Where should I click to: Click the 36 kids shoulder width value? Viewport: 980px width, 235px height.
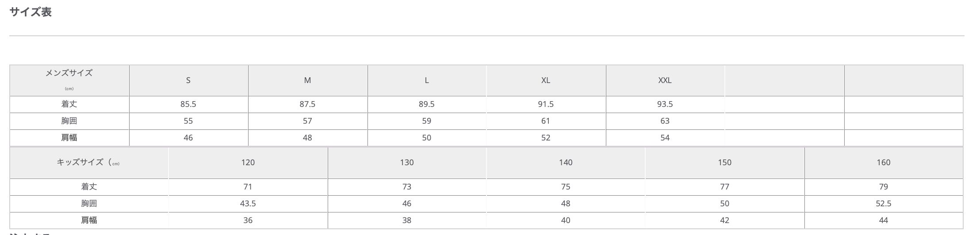click(x=248, y=220)
